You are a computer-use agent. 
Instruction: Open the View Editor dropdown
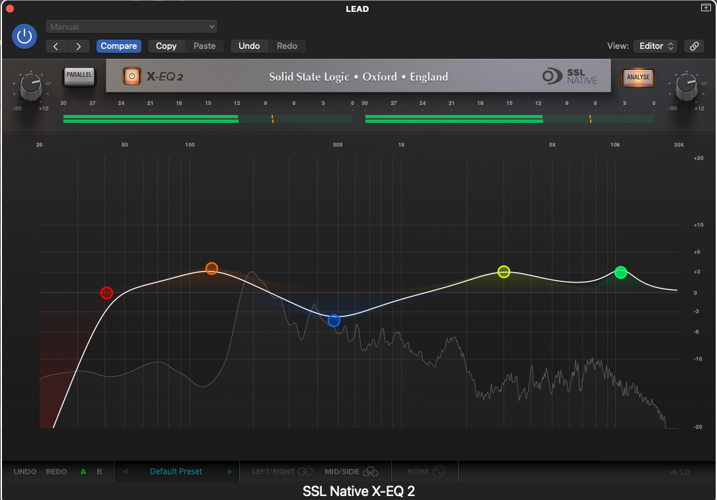pos(655,46)
